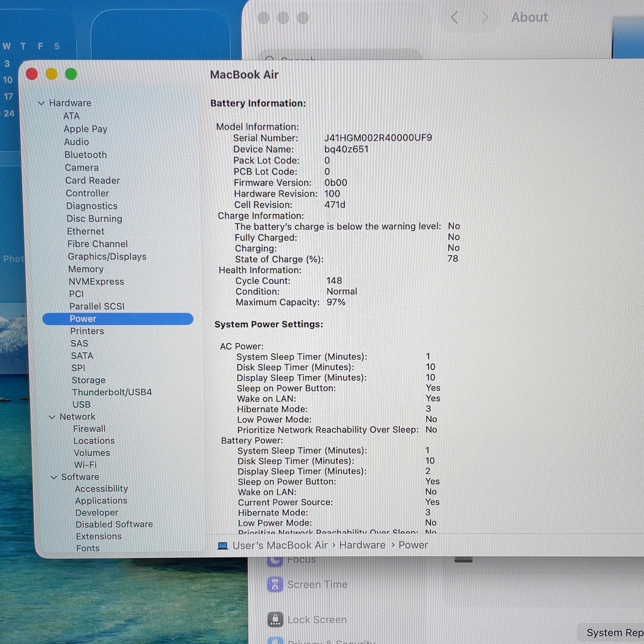Select PCI in the sidebar
The image size is (644, 644).
[76, 294]
